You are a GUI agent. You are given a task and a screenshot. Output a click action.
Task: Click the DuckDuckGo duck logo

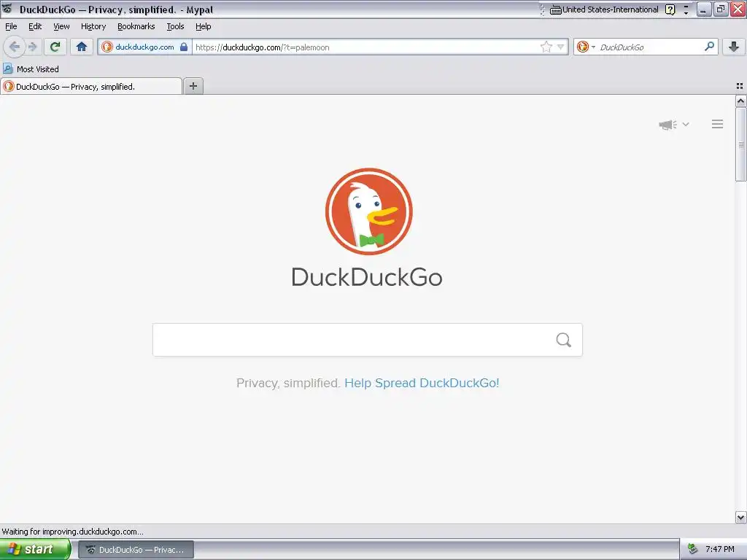[368, 211]
